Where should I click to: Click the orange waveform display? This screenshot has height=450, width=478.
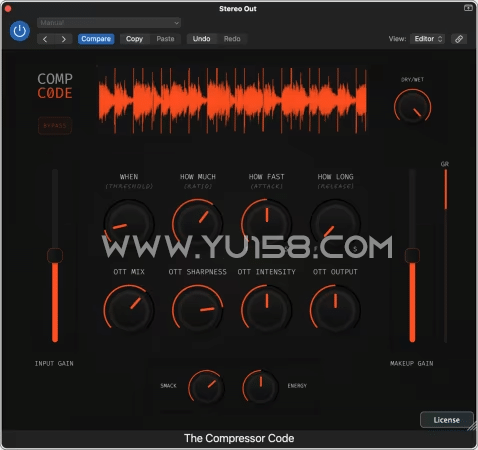pyautogui.click(x=232, y=100)
